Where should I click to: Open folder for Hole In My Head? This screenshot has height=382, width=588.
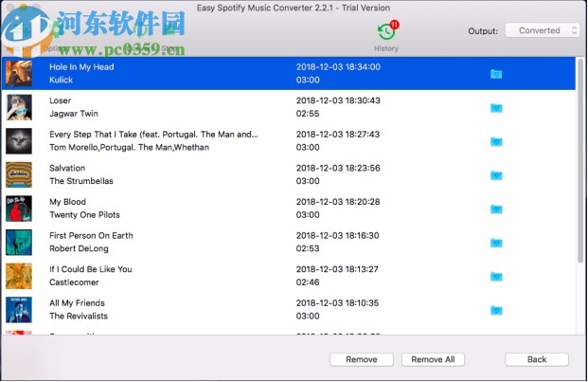coord(496,74)
